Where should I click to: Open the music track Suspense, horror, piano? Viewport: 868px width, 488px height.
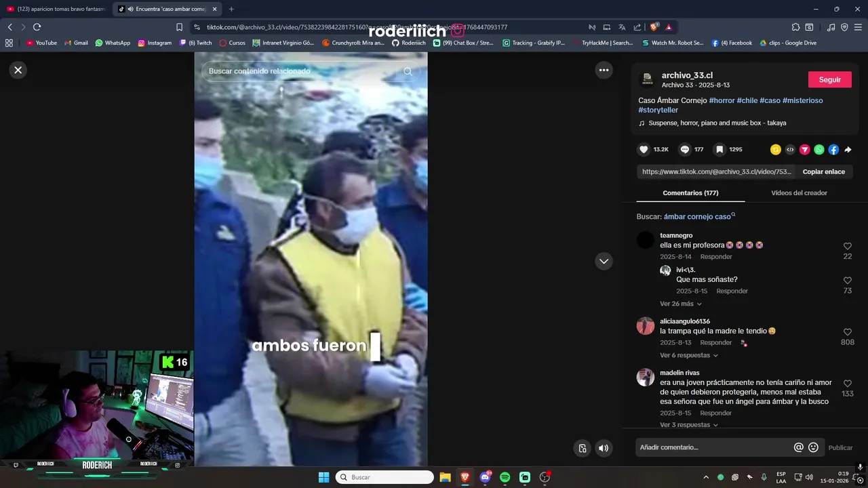(x=712, y=123)
